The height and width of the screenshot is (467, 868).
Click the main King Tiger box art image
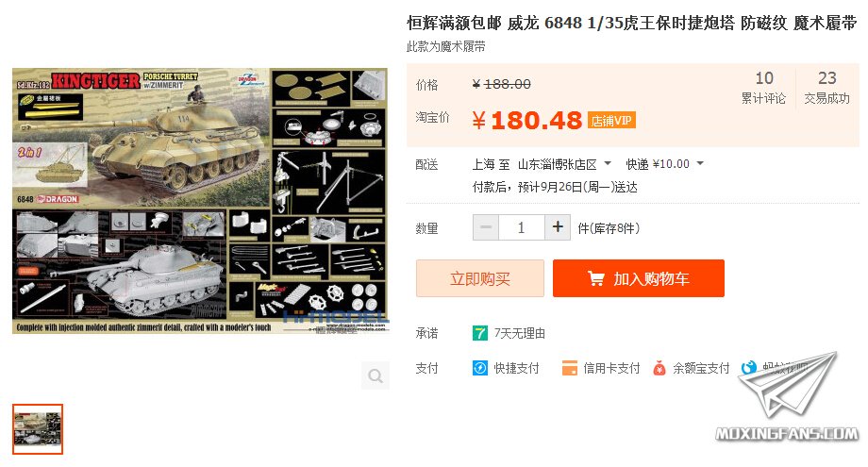click(x=200, y=201)
